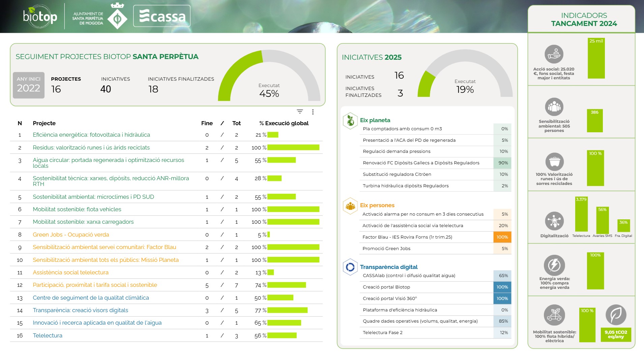The height and width of the screenshot is (355, 644).
Task: Open the three-dot more options menu
Action: [313, 112]
